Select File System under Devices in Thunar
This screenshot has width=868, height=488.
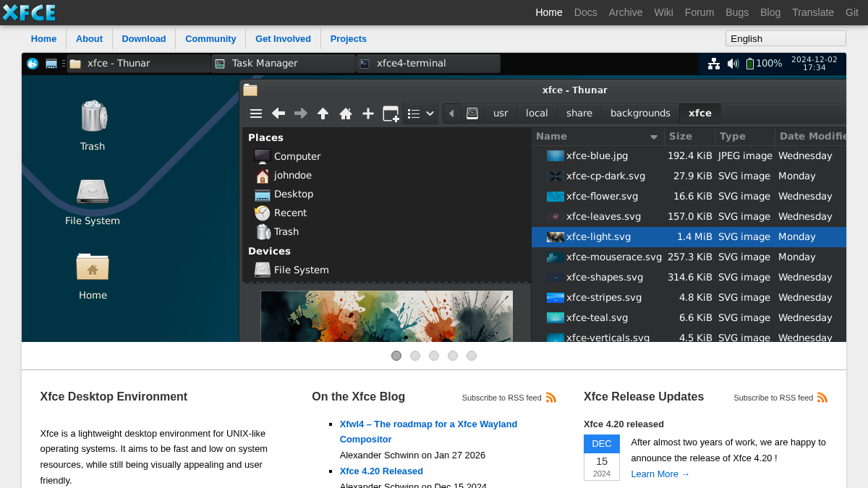coord(292,270)
